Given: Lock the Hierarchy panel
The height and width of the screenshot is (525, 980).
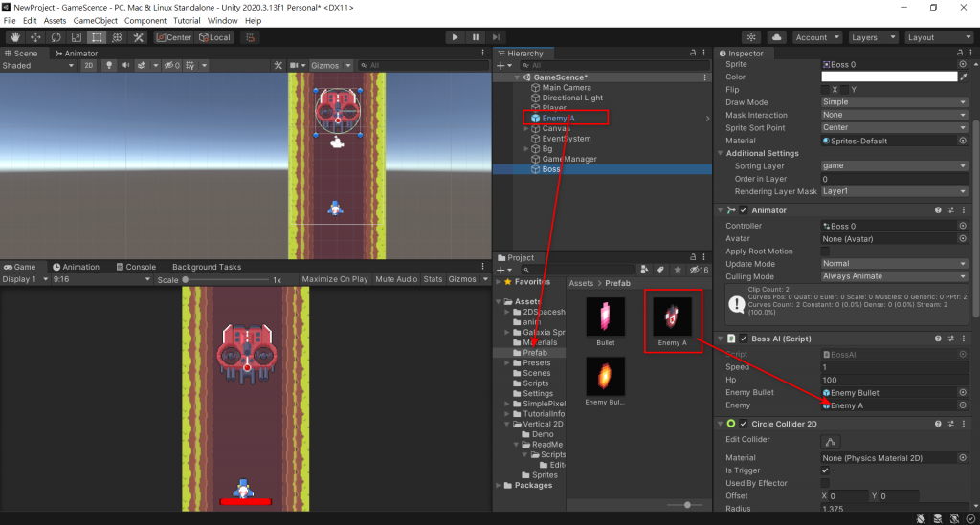Looking at the screenshot, I should click(x=693, y=53).
